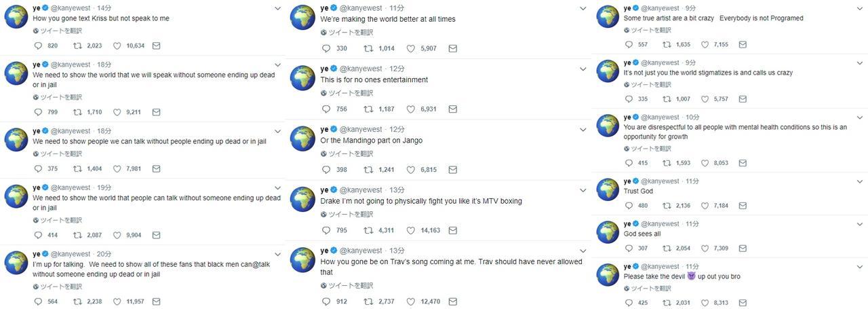Like the 'Trav's song coming at me' tweet
Image resolution: width=868 pixels, height=309 pixels.
pos(411,302)
